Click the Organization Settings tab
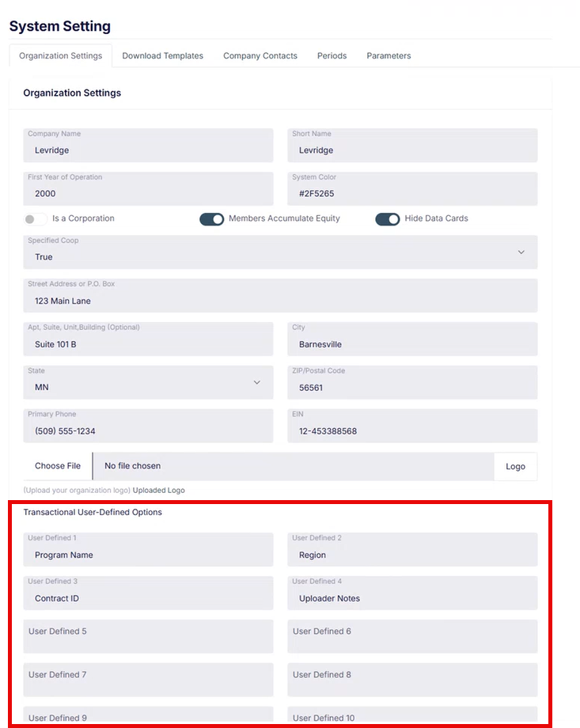The image size is (580, 728). coord(61,56)
